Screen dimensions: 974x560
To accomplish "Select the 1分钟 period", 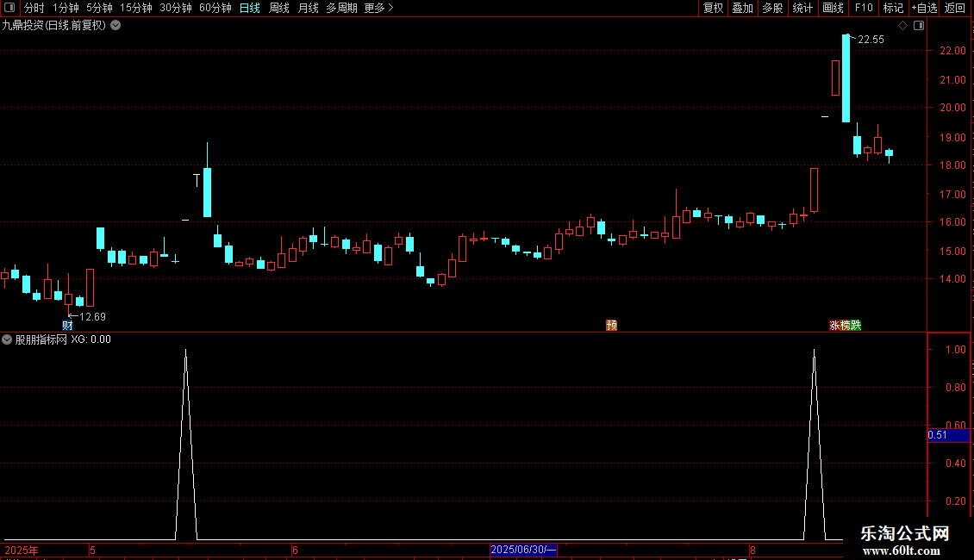I will tap(66, 8).
